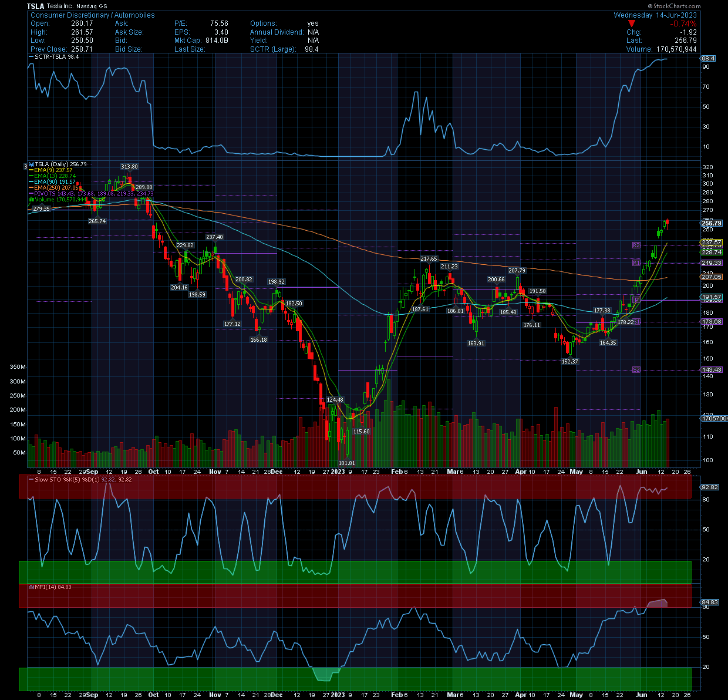Viewport: 728px width, 700px height.
Task: Click the Open 260.17 value
Action: point(82,23)
